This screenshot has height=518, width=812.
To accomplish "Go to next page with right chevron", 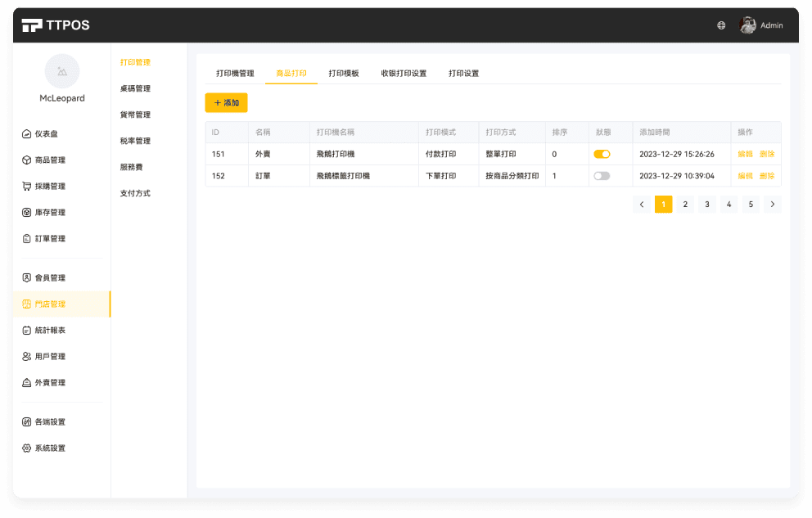I will (772, 205).
